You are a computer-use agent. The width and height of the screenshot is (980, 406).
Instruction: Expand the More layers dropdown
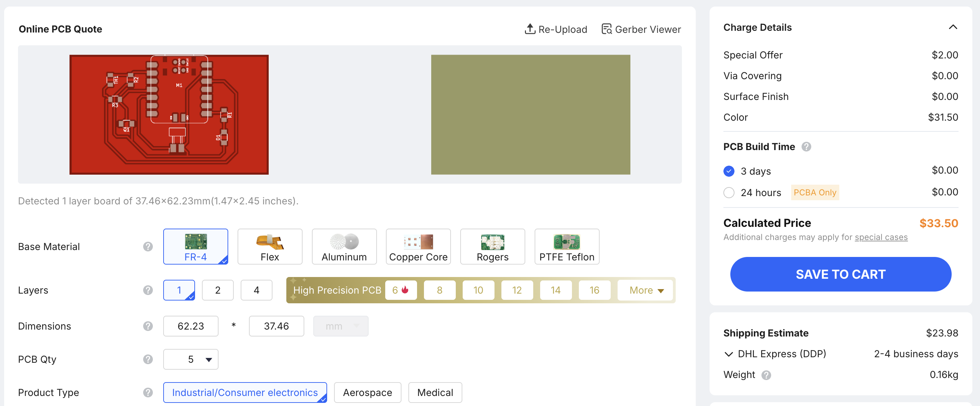coord(646,290)
